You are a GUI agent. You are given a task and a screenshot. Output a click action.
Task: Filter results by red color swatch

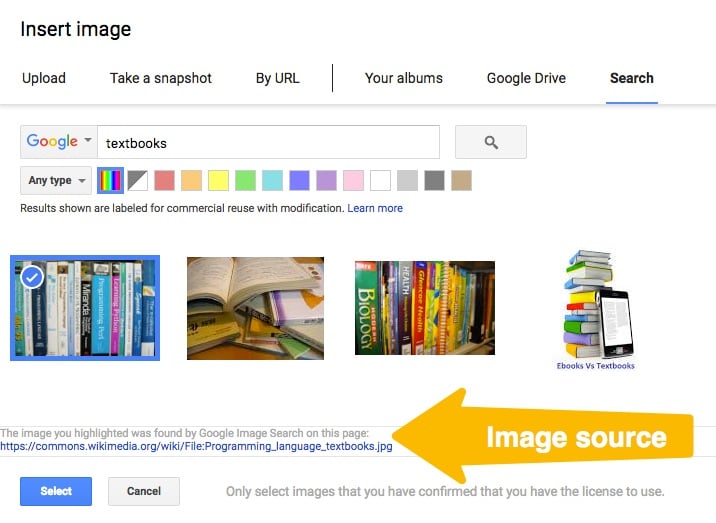164,180
